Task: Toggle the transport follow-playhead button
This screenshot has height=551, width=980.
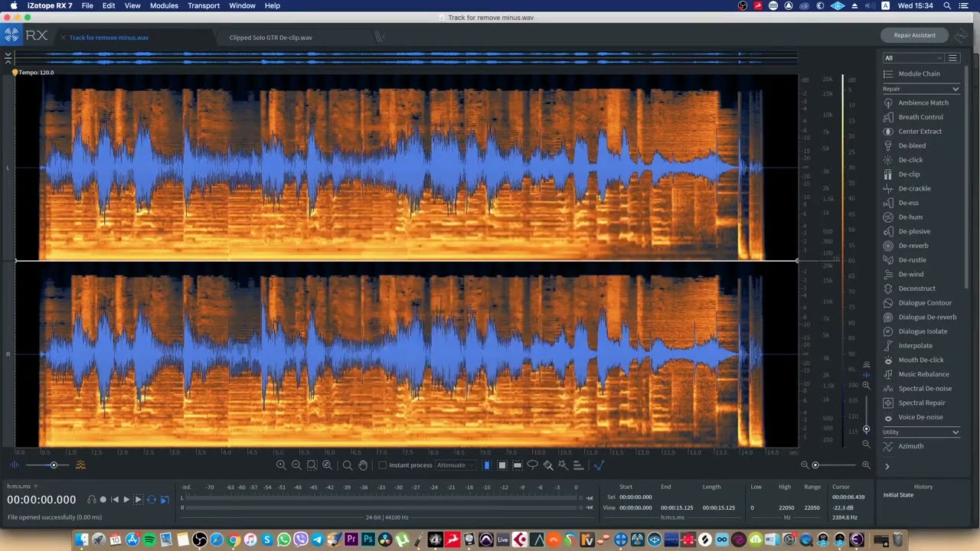Action: [164, 500]
